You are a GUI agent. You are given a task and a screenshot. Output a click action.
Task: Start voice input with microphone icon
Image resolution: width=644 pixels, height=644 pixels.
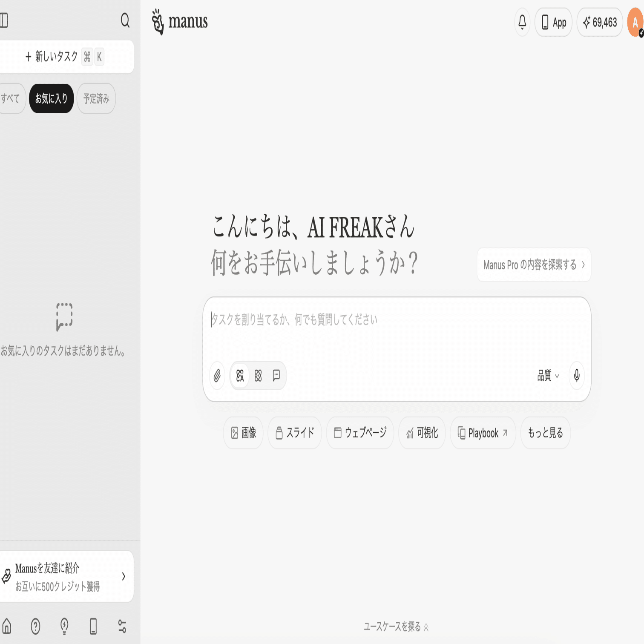(577, 376)
